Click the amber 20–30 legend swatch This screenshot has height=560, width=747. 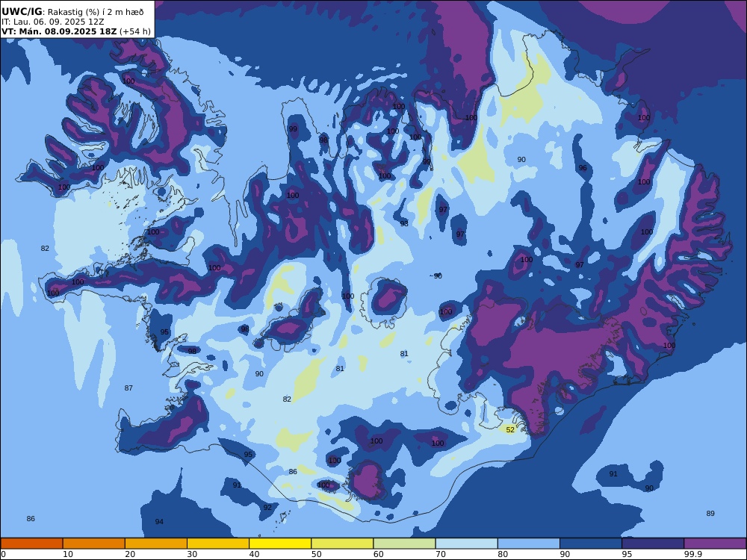156,544
